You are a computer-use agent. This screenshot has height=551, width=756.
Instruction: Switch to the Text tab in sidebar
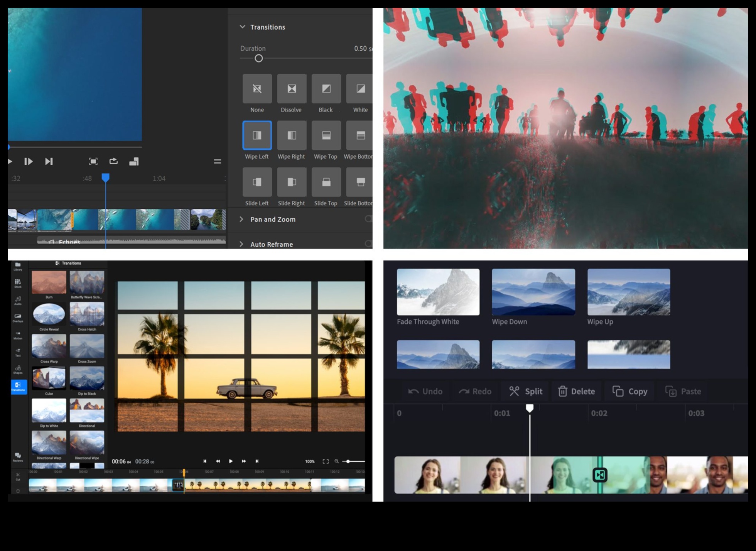18,352
